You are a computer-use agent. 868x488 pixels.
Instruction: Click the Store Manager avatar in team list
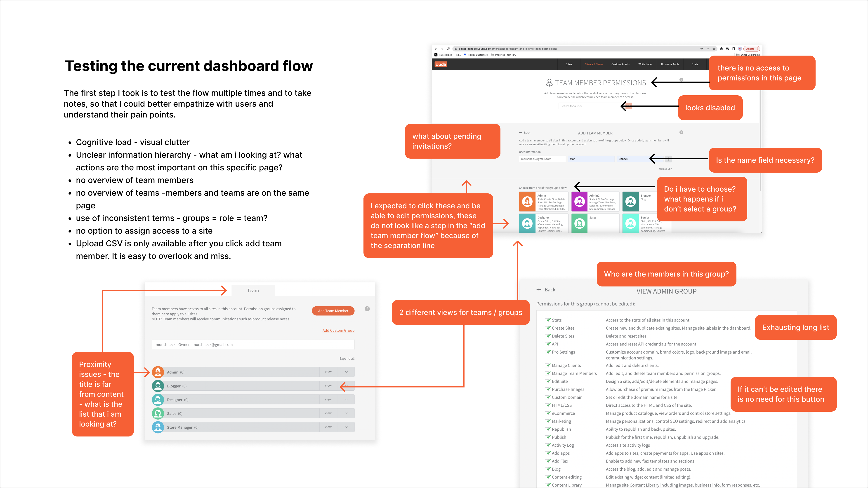(x=158, y=427)
